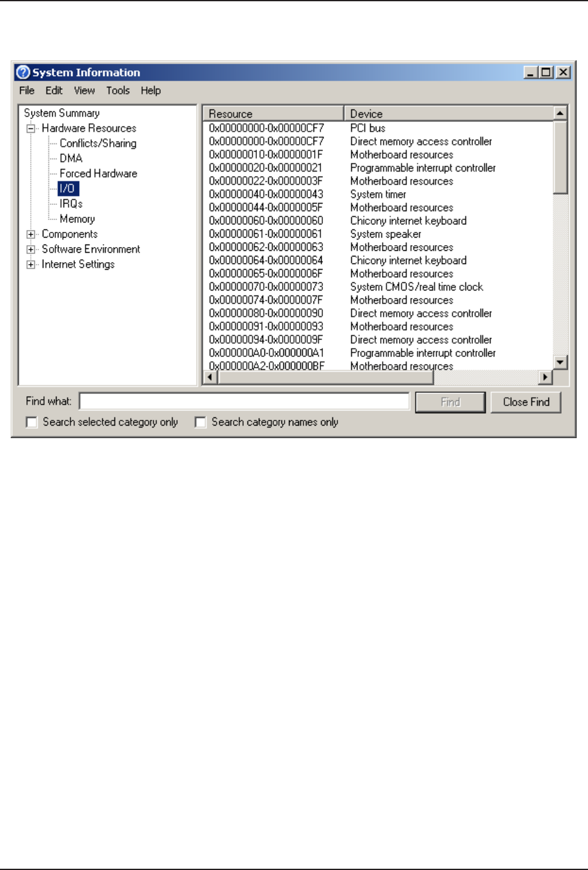The image size is (588, 870).
Task: Click horizontal scrollbar right arrow
Action: pos(546,377)
